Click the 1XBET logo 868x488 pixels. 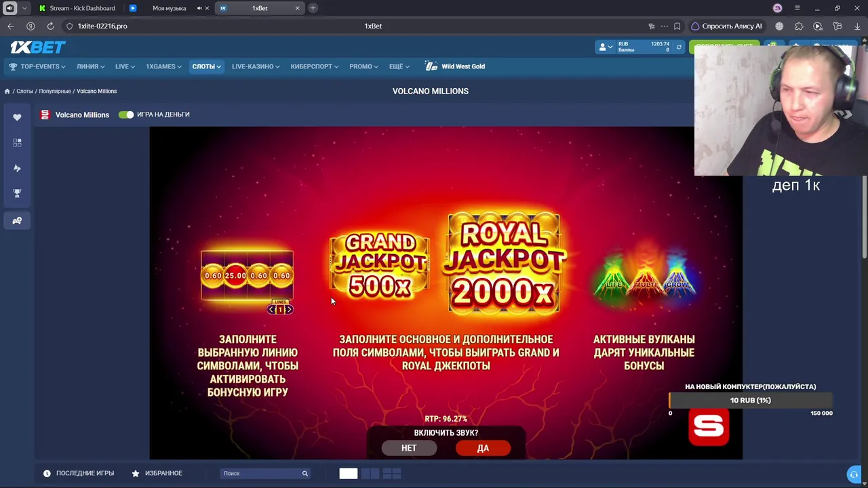pyautogui.click(x=38, y=47)
